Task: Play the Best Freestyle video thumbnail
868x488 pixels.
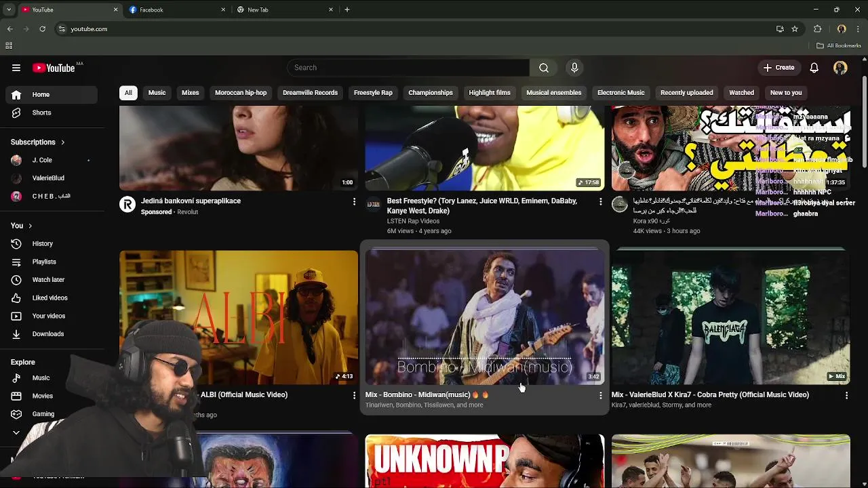Action: point(485,148)
